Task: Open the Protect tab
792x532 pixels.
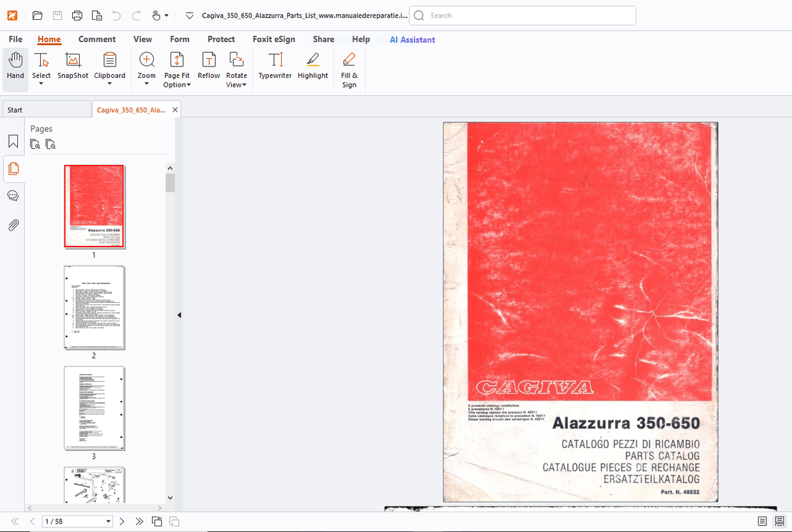Action: [x=221, y=39]
